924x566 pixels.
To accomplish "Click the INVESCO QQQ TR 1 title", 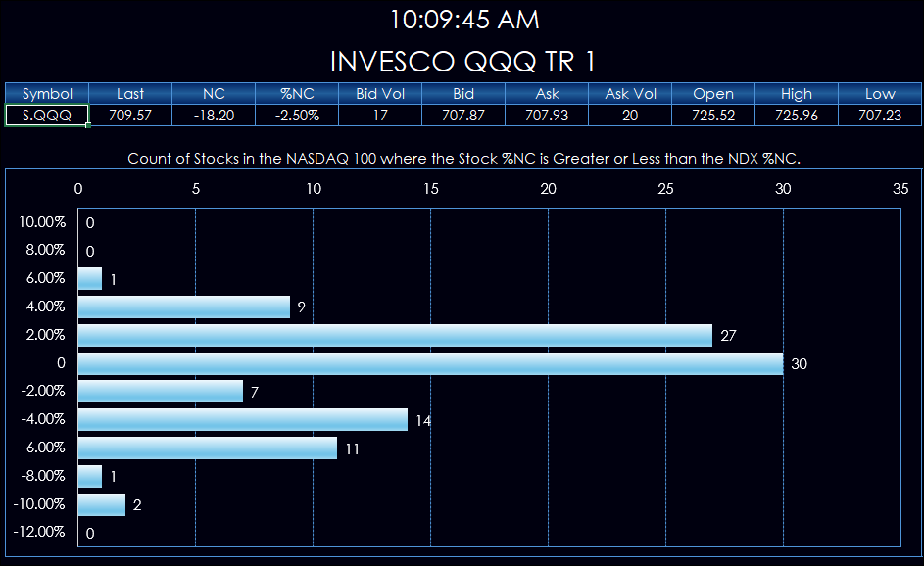I will tap(462, 62).
